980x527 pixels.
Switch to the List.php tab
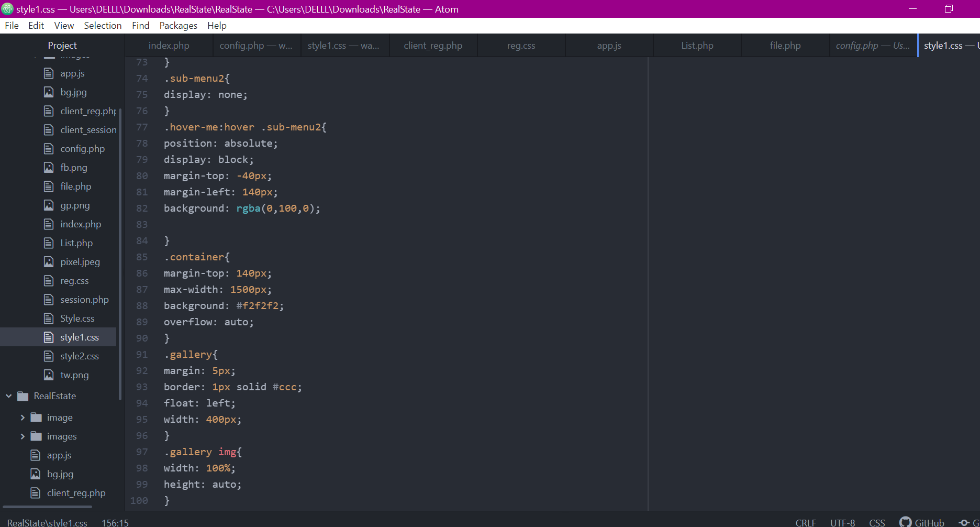pos(697,46)
